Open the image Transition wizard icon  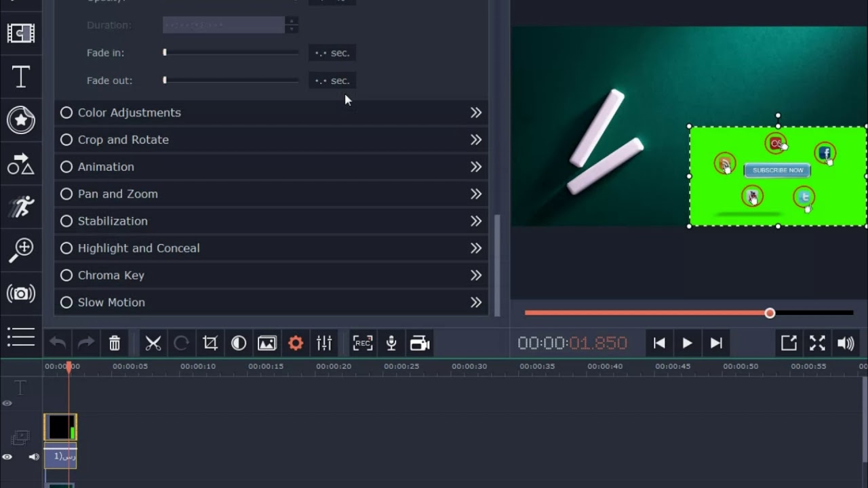267,344
